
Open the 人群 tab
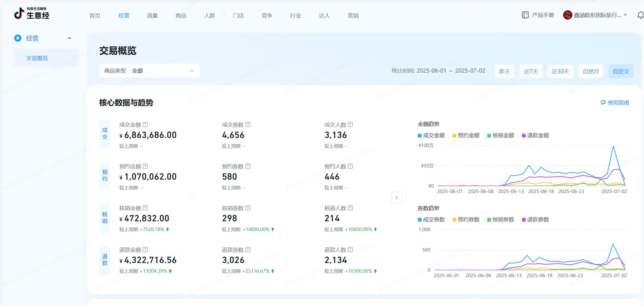(210, 16)
